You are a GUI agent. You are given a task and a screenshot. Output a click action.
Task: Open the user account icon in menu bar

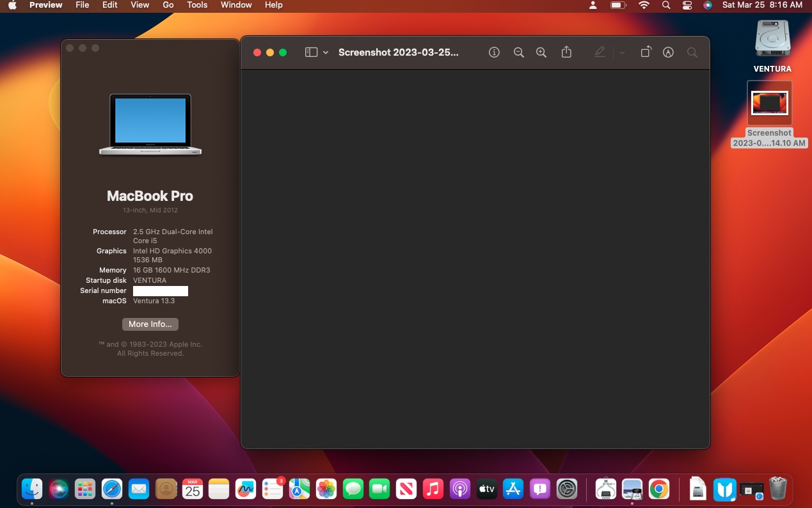click(x=593, y=5)
